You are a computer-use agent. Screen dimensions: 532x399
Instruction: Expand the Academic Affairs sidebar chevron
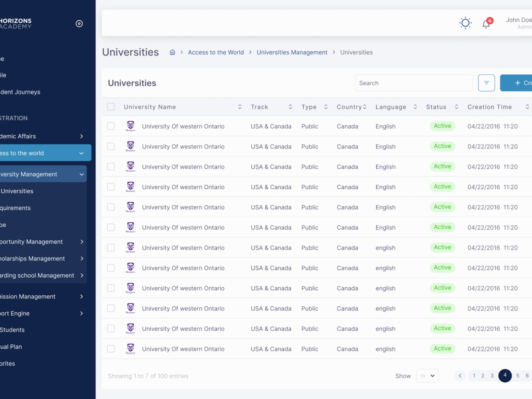pos(82,136)
